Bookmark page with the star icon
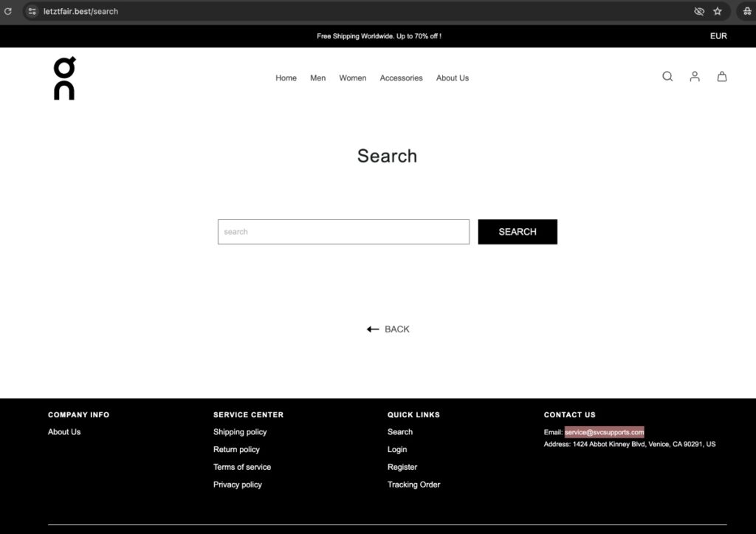Screen dimensions: 756x534 click(x=718, y=11)
